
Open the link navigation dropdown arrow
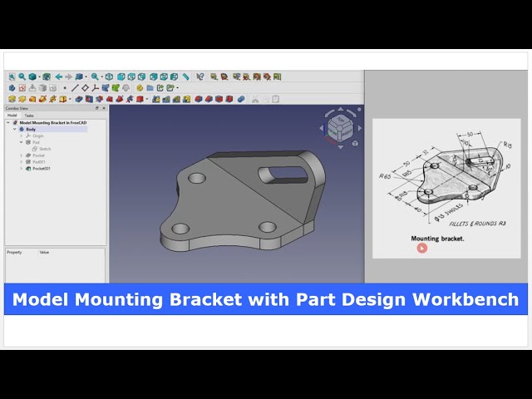click(x=86, y=76)
